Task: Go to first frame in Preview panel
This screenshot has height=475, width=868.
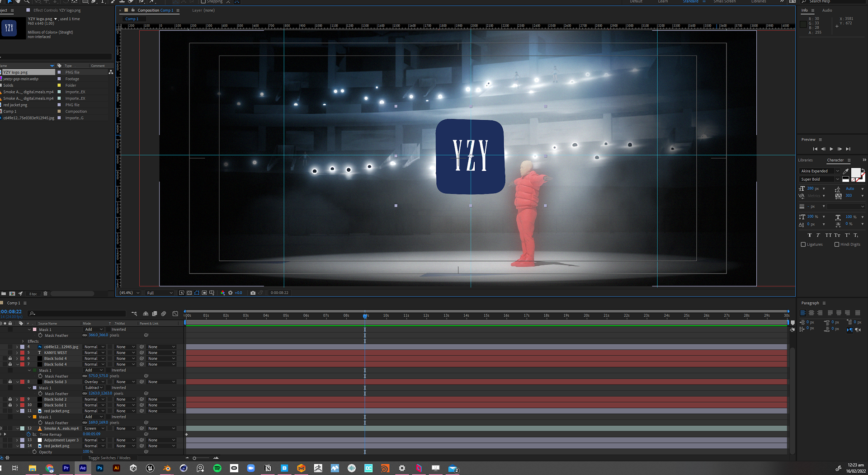Action: pos(815,149)
